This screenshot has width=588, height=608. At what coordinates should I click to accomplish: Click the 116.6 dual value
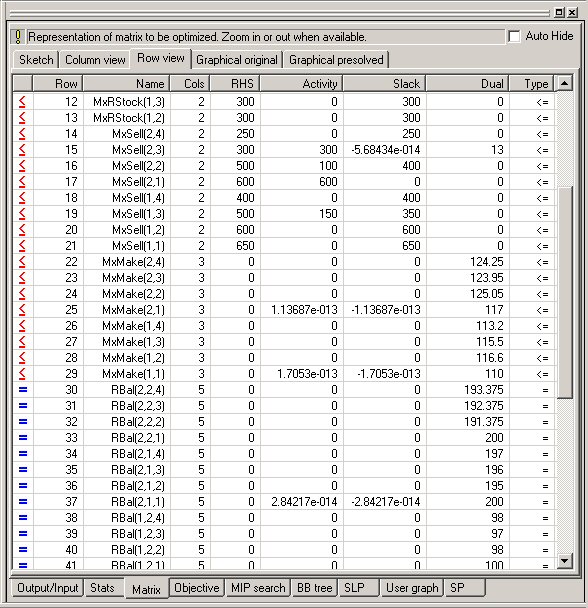489,358
